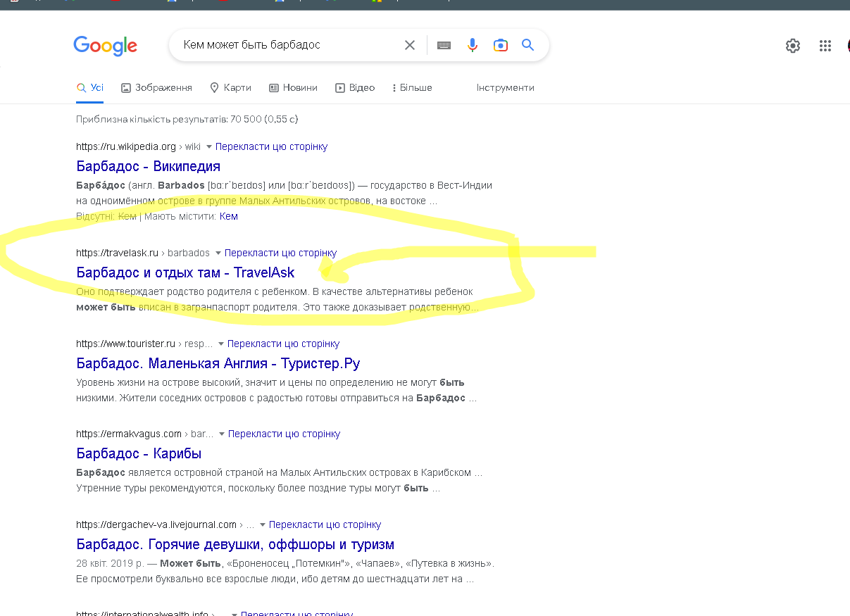
Task: Open Google settings gear
Action: coord(793,46)
